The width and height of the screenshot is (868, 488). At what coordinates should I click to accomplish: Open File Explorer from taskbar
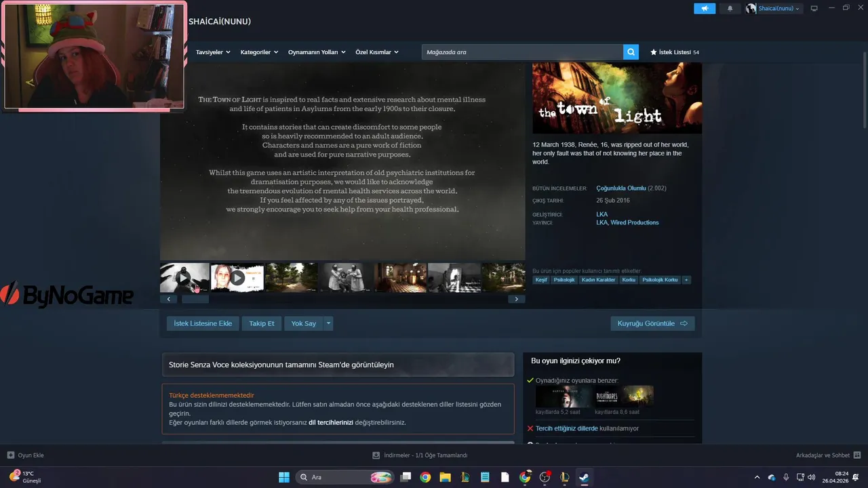click(x=445, y=477)
